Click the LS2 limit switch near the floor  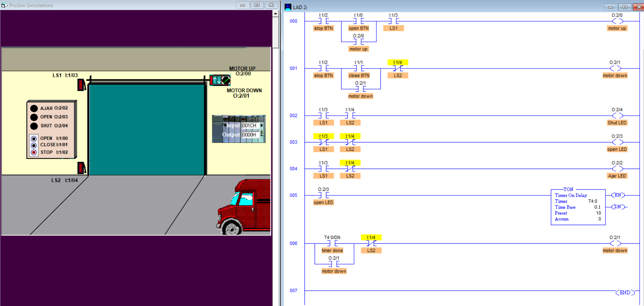[81, 168]
